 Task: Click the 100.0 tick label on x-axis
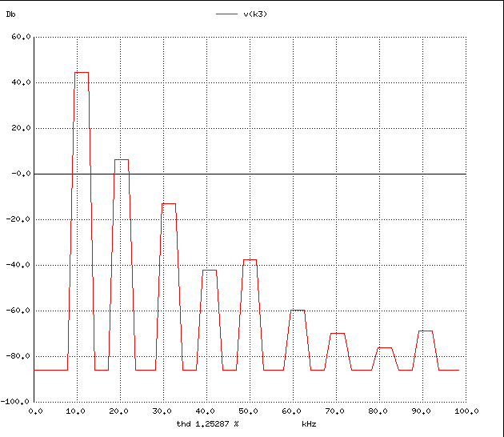pyautogui.click(x=466, y=411)
